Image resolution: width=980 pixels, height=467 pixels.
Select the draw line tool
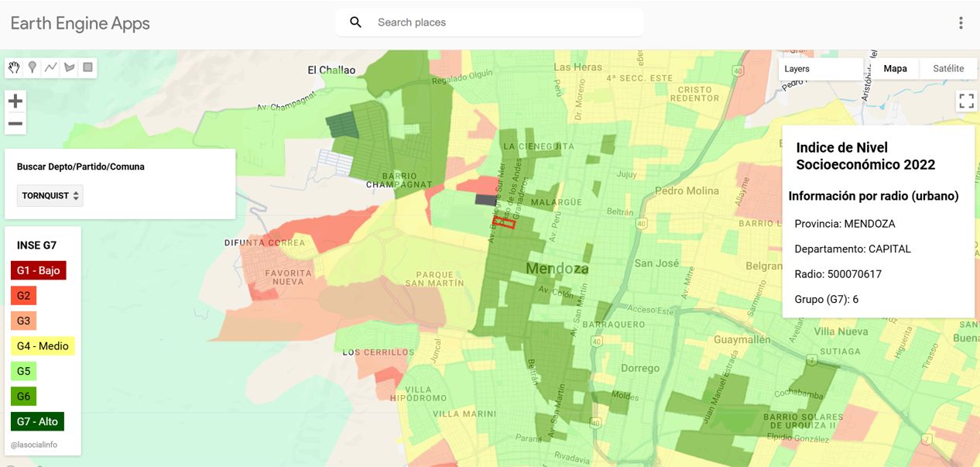(51, 67)
